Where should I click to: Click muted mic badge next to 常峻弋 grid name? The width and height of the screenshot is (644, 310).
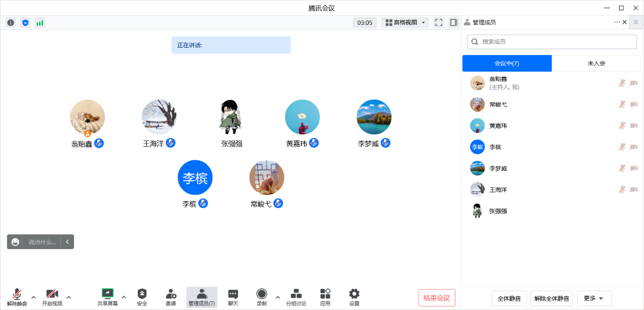[x=278, y=203]
